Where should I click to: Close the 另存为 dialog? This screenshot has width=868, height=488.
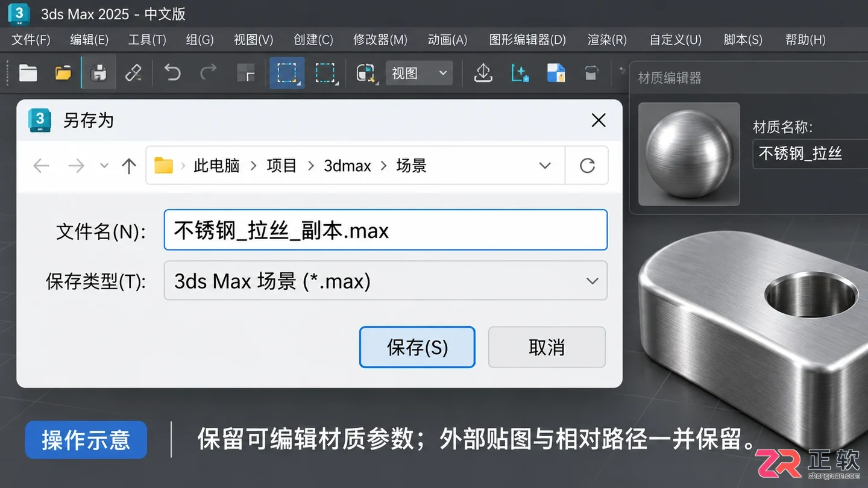(x=599, y=120)
